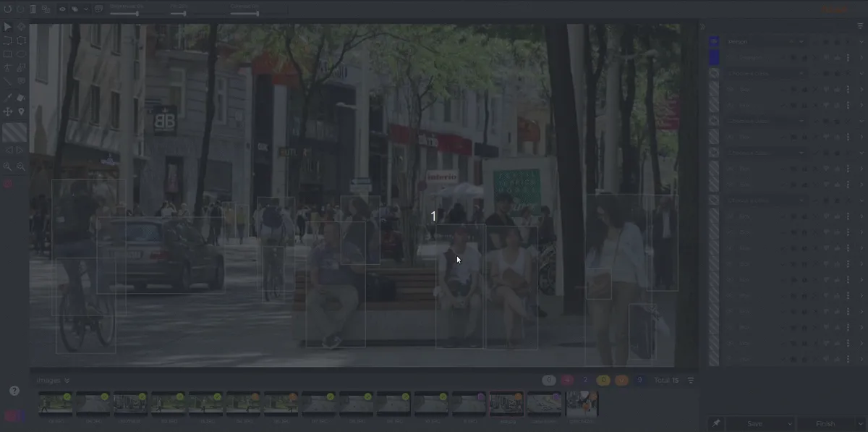868x432 pixels.
Task: Click the undo arrow in top toolbar
Action: [8, 9]
